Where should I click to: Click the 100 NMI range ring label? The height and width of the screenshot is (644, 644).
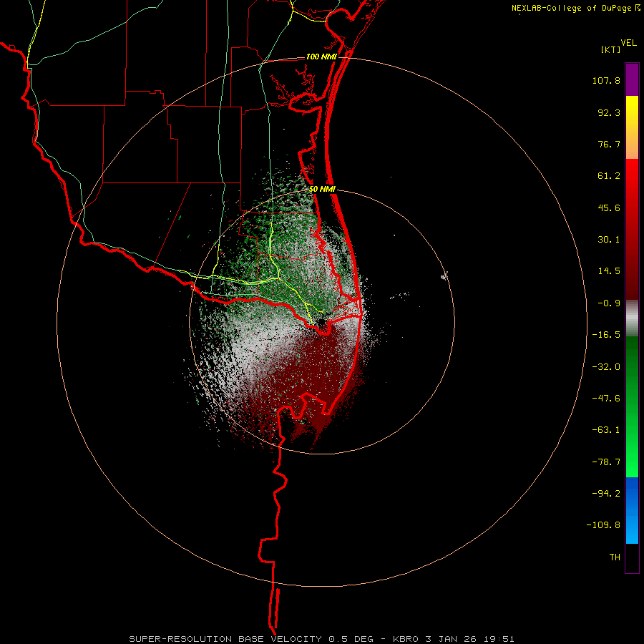pyautogui.click(x=321, y=57)
